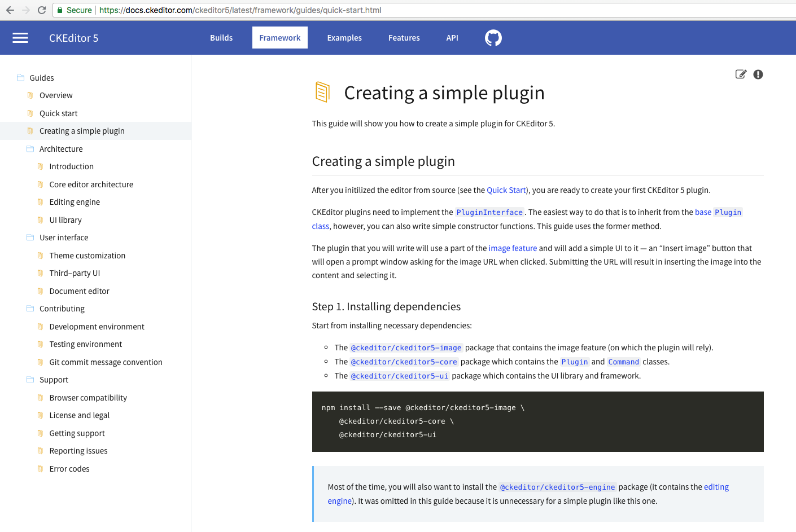Report a problem using the exclamation icon
Viewport: 796px width, 532px height.
pos(758,74)
